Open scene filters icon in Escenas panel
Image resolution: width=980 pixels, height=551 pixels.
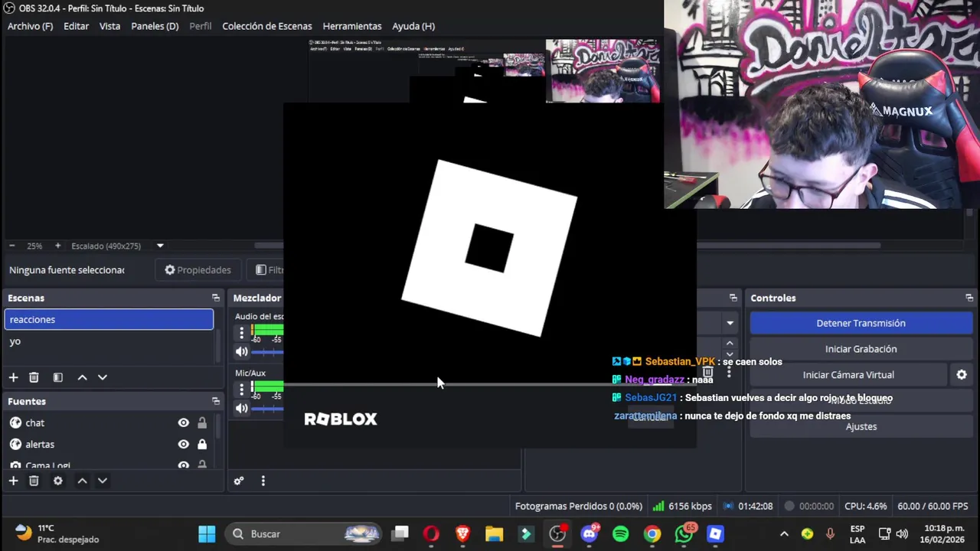(57, 377)
